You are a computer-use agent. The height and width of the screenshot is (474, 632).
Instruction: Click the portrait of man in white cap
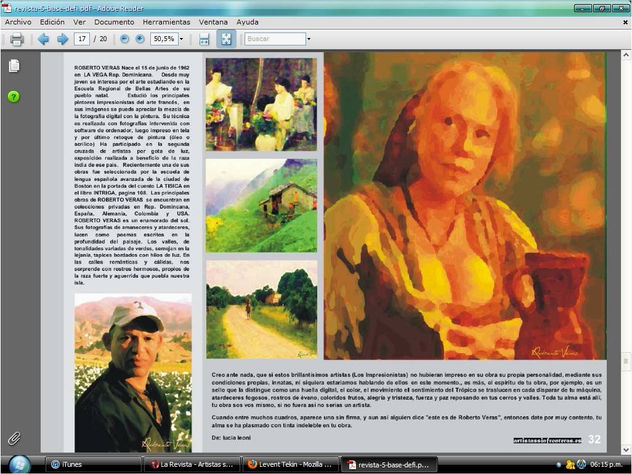133,373
